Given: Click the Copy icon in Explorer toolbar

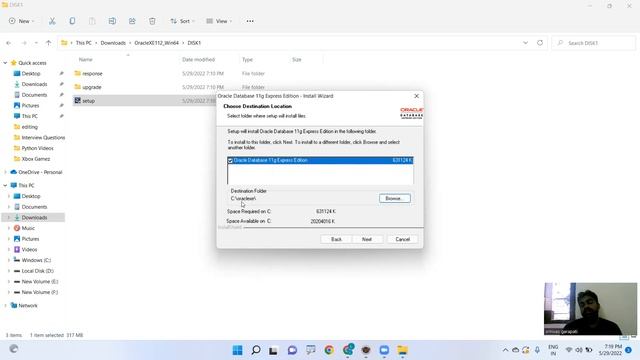Looking at the screenshot, I should [x=72, y=21].
